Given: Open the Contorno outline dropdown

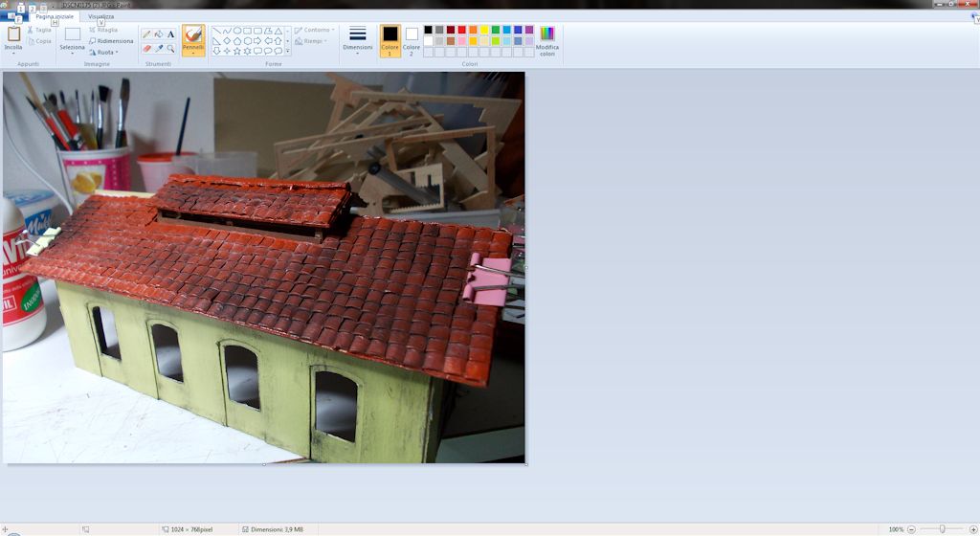Looking at the screenshot, I should (315, 30).
